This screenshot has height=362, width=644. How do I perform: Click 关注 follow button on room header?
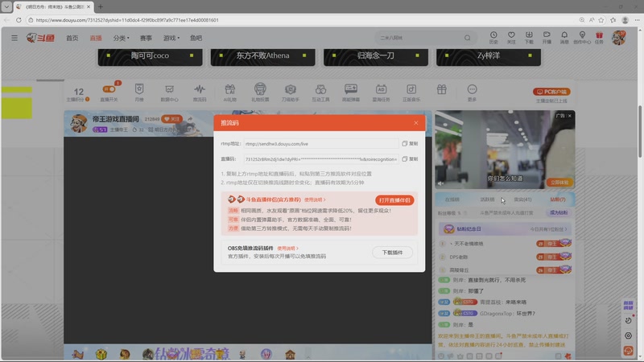tap(172, 119)
